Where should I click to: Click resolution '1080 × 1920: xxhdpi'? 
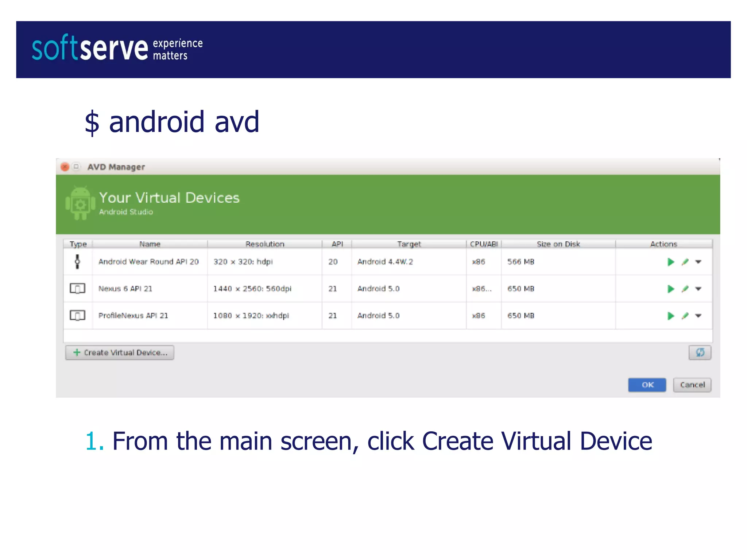[251, 316]
